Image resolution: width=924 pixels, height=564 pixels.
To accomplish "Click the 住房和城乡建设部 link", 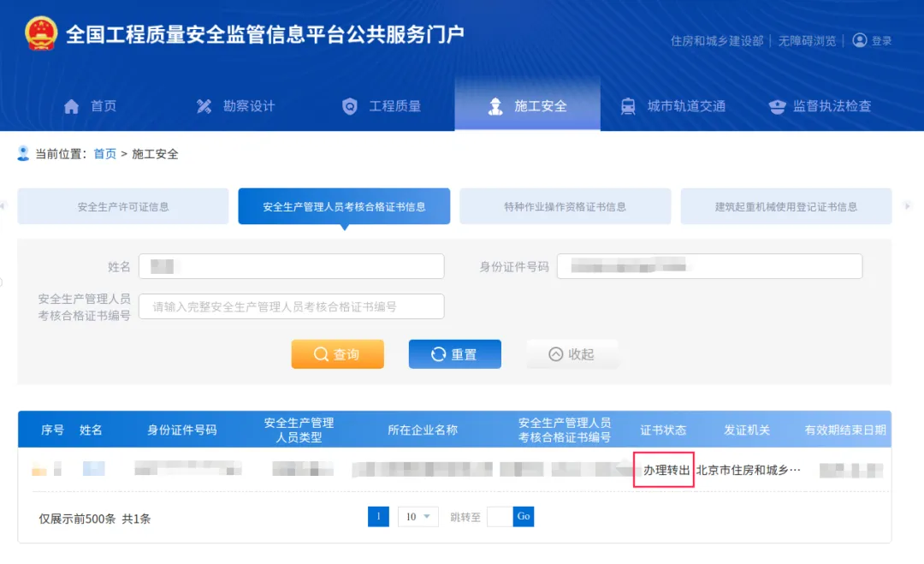I will point(717,41).
